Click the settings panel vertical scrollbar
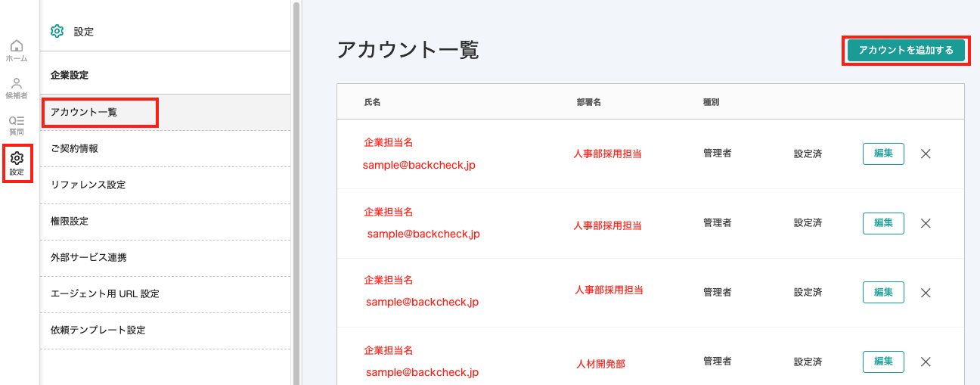The width and height of the screenshot is (980, 385). pyautogui.click(x=296, y=193)
